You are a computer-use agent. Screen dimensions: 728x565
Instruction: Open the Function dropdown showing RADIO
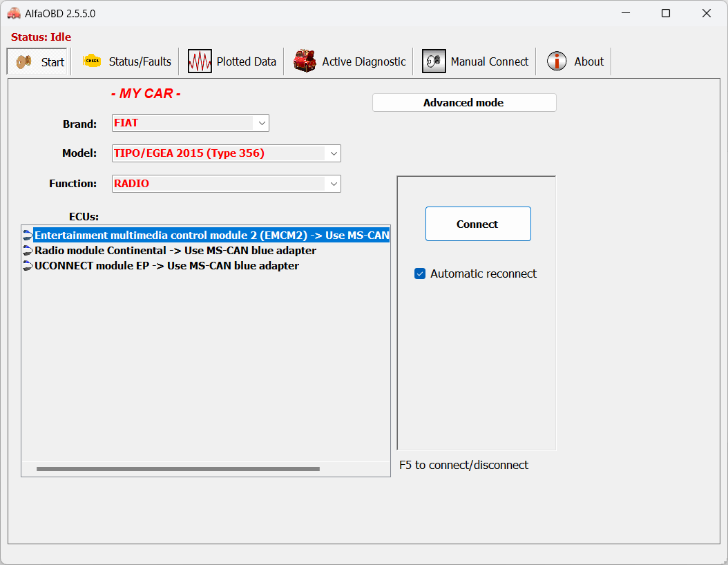[x=333, y=184]
